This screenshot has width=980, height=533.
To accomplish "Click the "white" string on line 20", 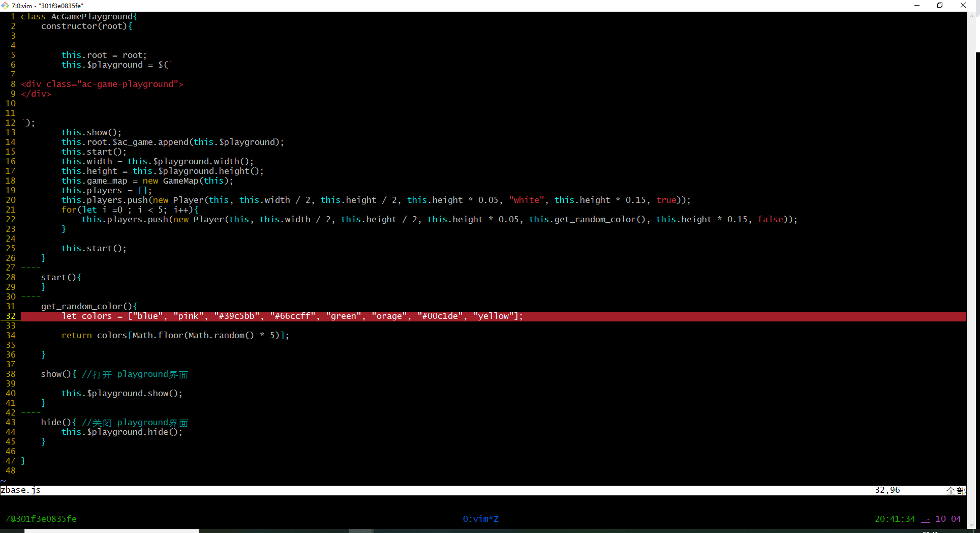I will coord(526,200).
